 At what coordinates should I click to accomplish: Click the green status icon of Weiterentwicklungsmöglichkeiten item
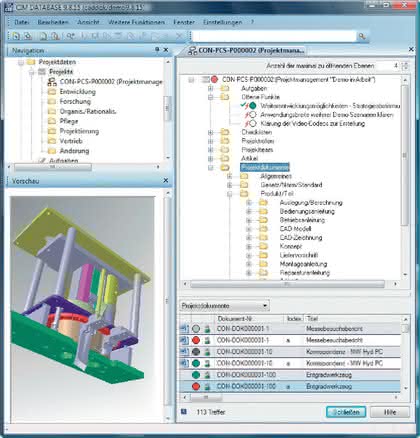253,106
